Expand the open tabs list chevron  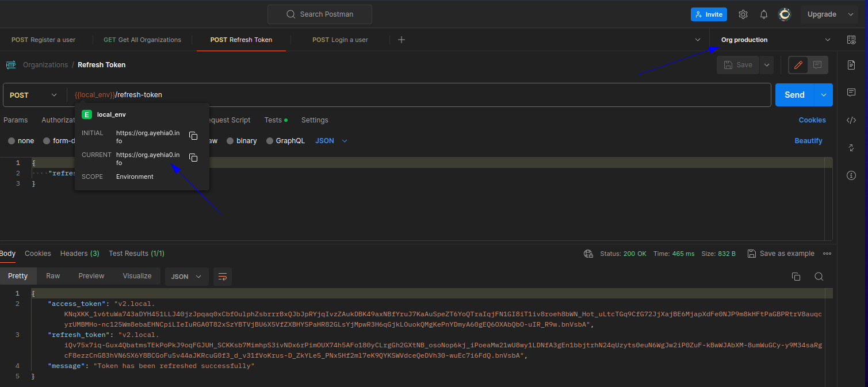click(698, 40)
